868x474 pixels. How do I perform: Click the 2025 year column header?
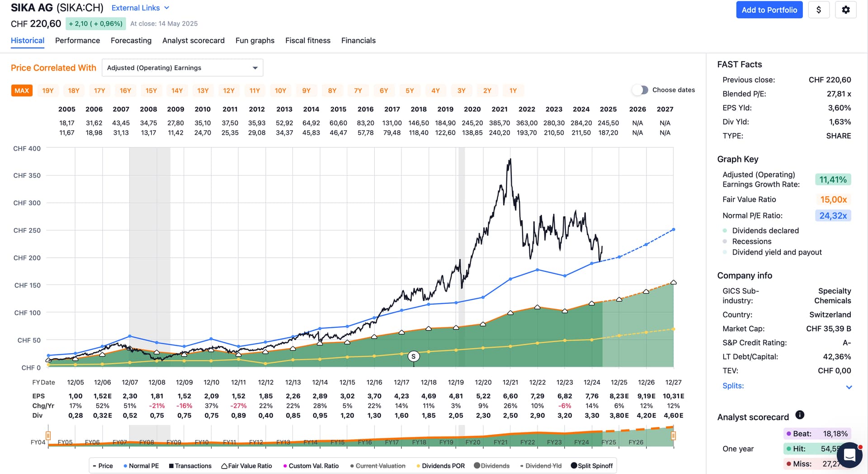pos(608,109)
